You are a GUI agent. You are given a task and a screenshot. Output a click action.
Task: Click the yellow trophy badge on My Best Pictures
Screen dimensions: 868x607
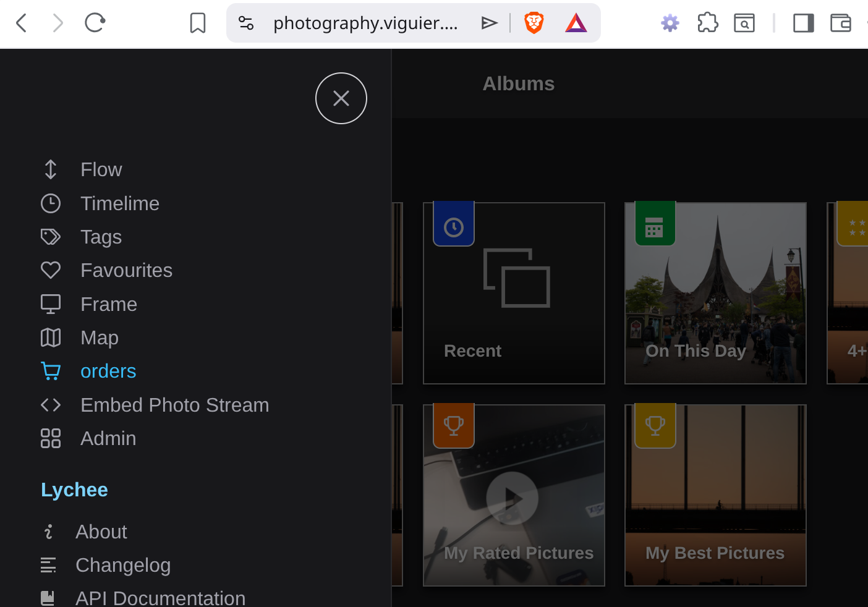tap(655, 426)
